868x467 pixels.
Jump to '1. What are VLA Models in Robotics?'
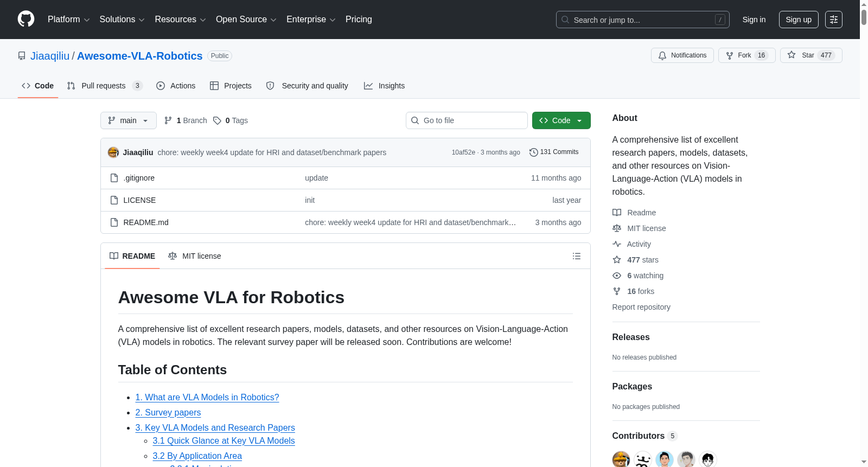tap(207, 397)
